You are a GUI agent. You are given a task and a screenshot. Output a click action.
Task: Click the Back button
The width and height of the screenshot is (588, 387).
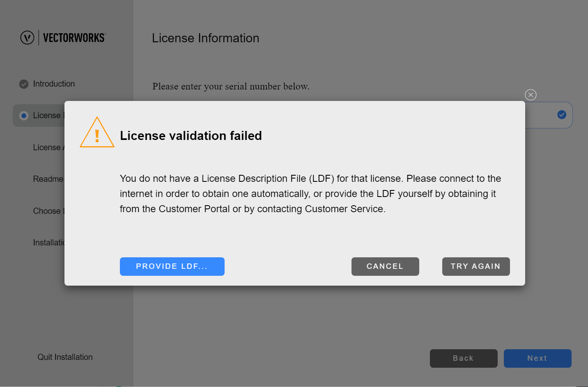(464, 358)
